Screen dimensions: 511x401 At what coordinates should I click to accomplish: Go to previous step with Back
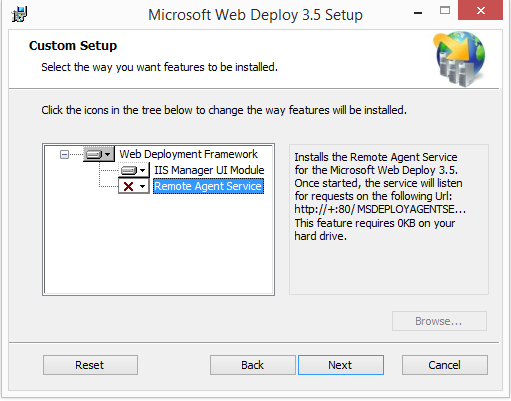[x=253, y=365]
